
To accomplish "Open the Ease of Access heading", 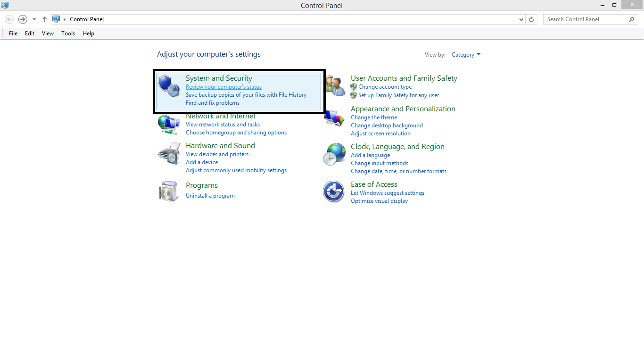I will 374,184.
